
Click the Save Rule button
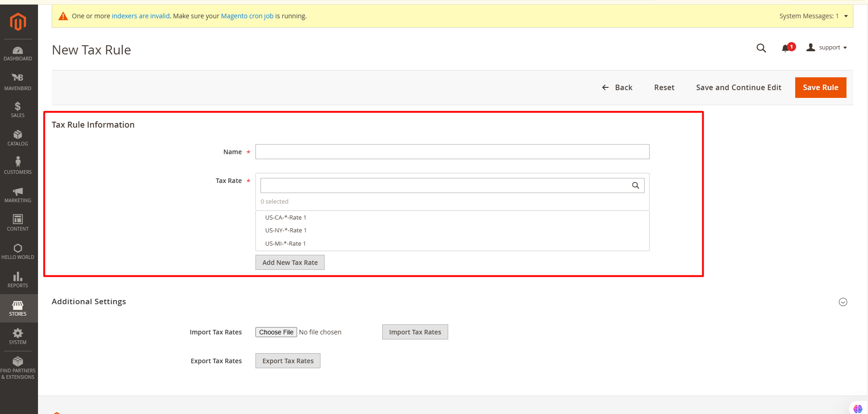(x=820, y=87)
